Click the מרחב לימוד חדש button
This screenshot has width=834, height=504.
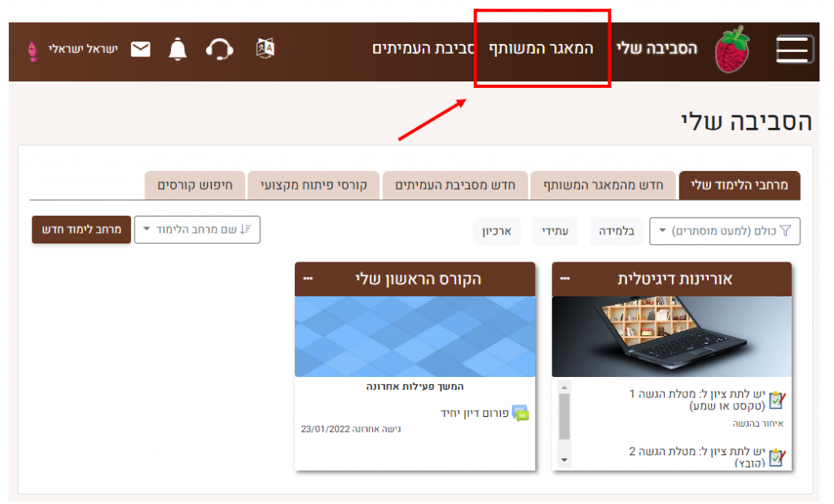tap(81, 230)
